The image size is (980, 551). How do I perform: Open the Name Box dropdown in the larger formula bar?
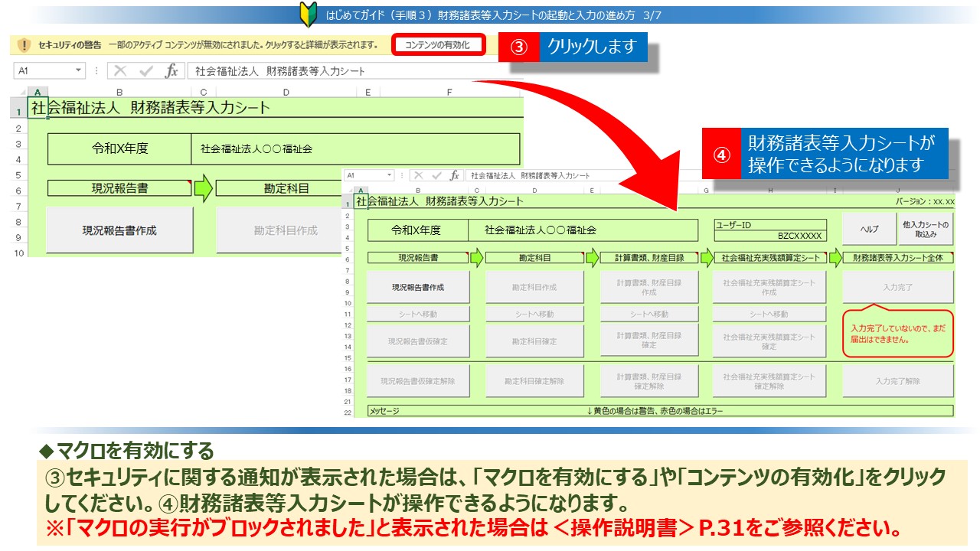(x=79, y=71)
